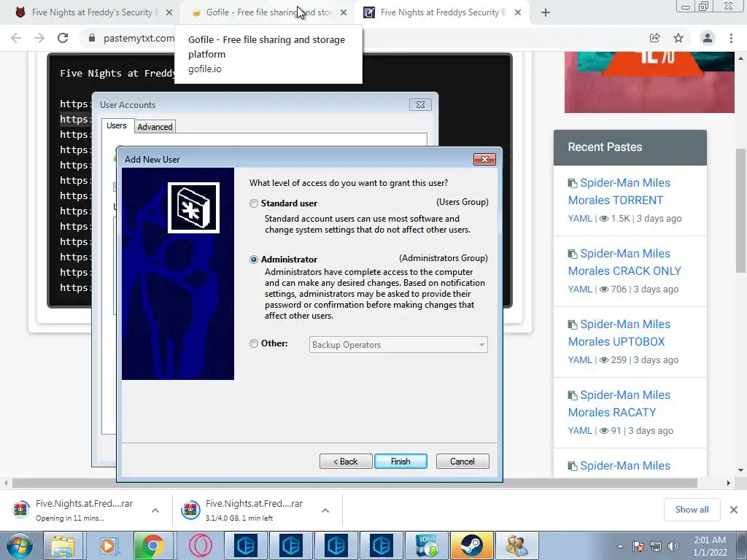Open Windows Media Player from taskbar
This screenshot has width=747, height=560.
click(108, 545)
